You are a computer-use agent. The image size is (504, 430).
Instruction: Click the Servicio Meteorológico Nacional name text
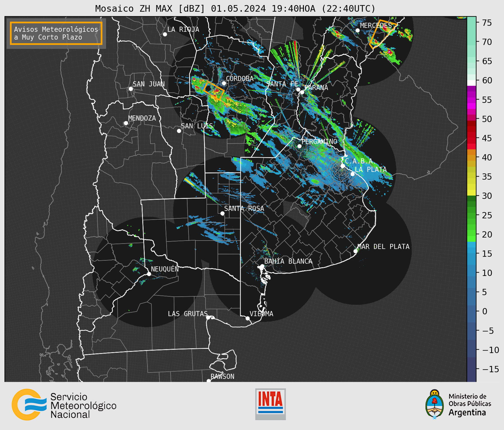tap(83, 406)
